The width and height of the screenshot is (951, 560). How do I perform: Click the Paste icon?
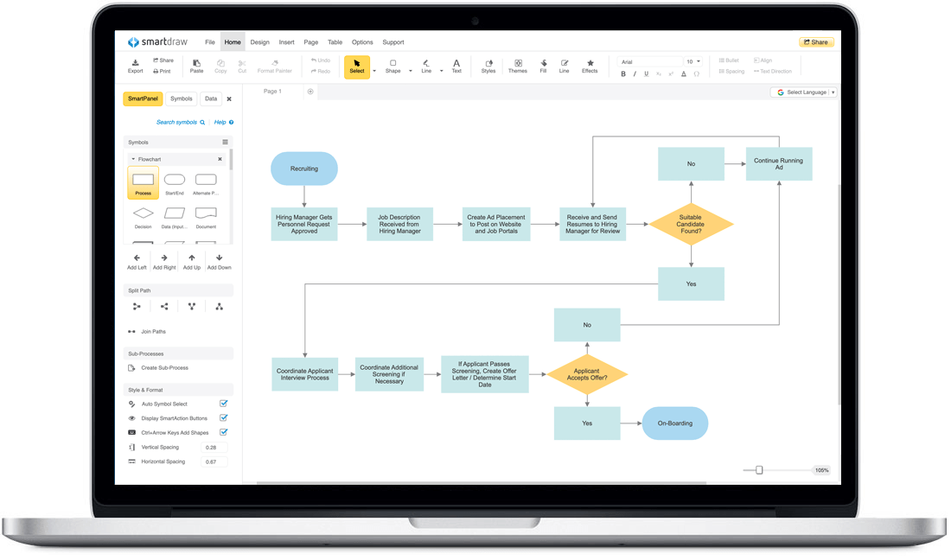coord(196,66)
